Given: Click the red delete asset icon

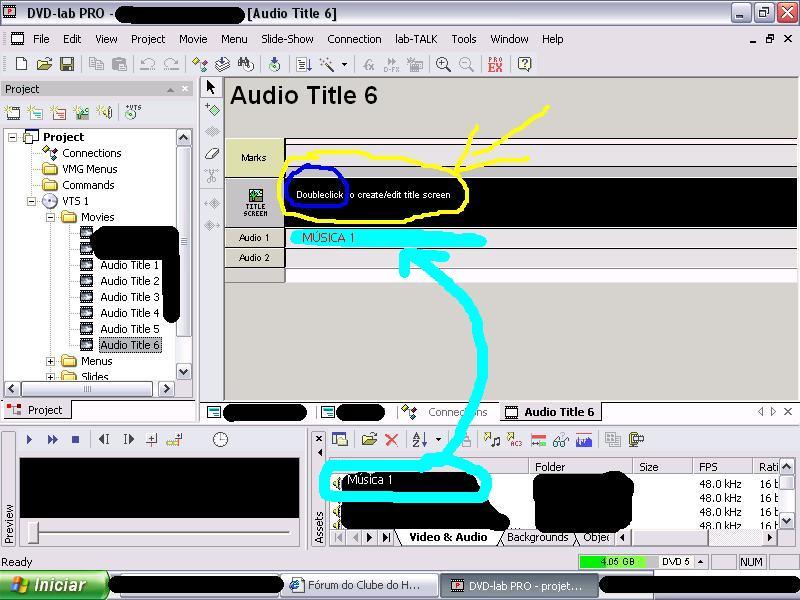Looking at the screenshot, I should [391, 440].
